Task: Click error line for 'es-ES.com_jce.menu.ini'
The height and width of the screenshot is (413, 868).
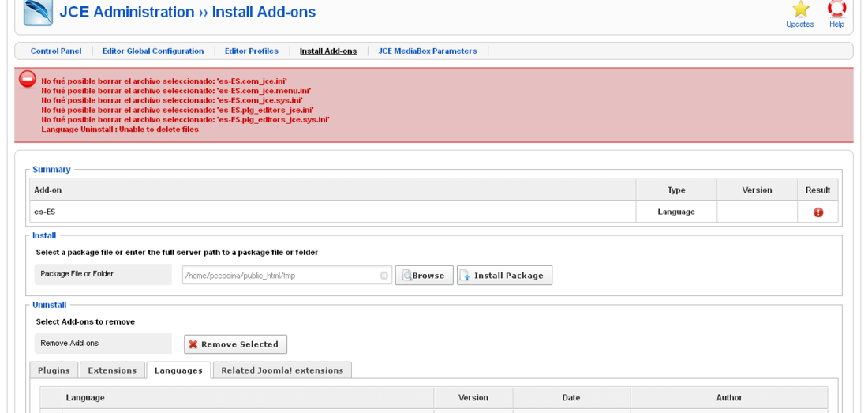Action: coord(176,90)
